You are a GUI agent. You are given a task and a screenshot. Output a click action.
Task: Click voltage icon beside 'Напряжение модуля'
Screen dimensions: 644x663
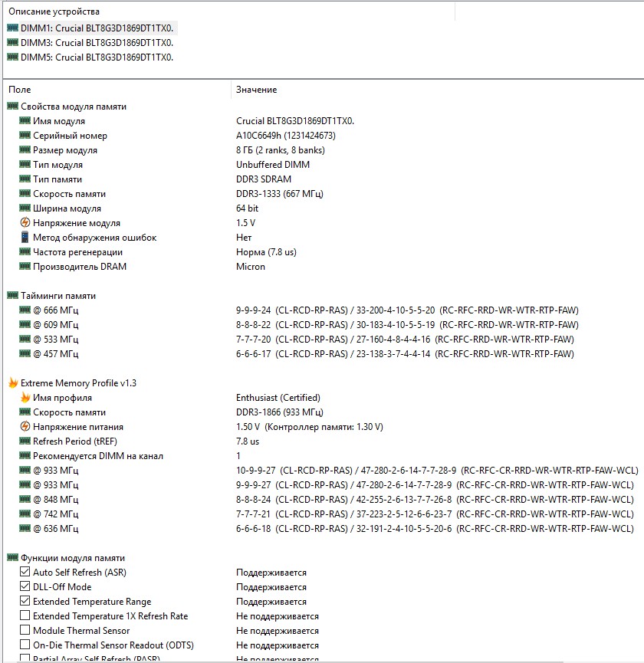pos(25,222)
